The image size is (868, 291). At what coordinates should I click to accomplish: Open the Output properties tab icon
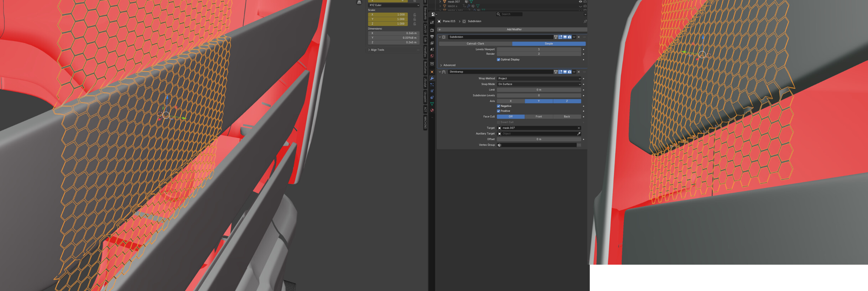[432, 37]
